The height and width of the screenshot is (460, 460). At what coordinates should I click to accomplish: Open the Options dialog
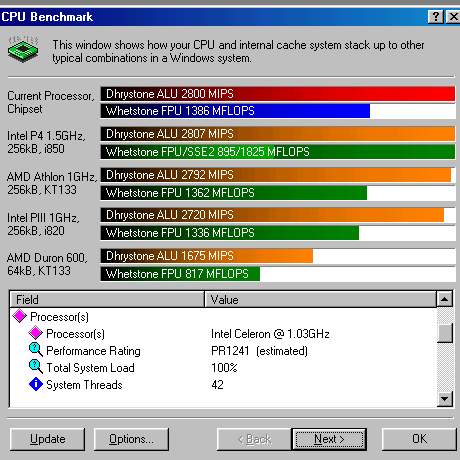pyautogui.click(x=131, y=439)
